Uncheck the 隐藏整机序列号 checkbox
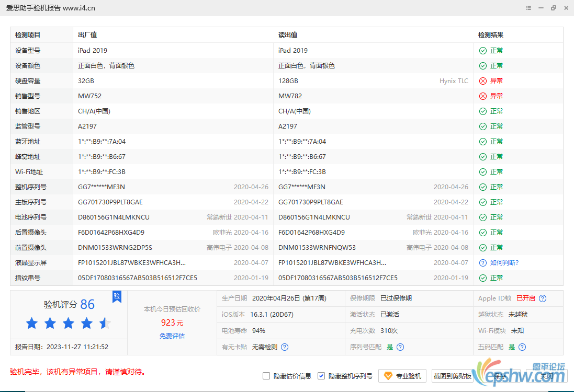This screenshot has width=574, height=392. (321, 376)
